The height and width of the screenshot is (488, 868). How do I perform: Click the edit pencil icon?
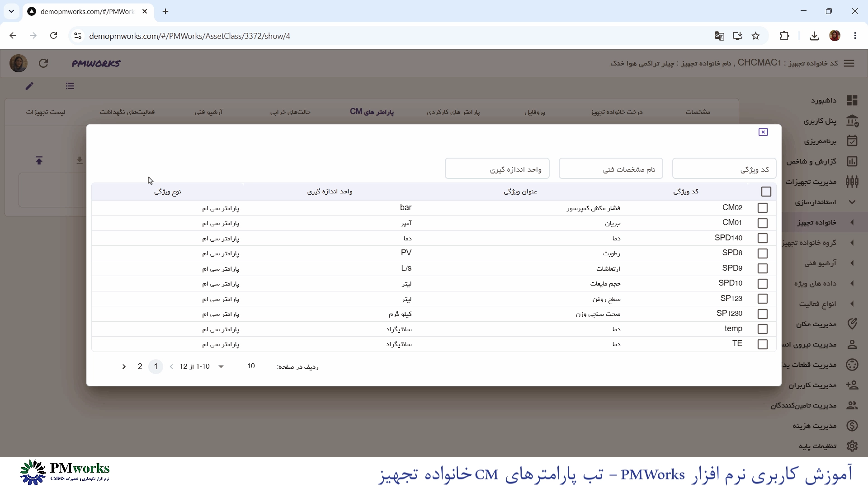[x=29, y=86]
